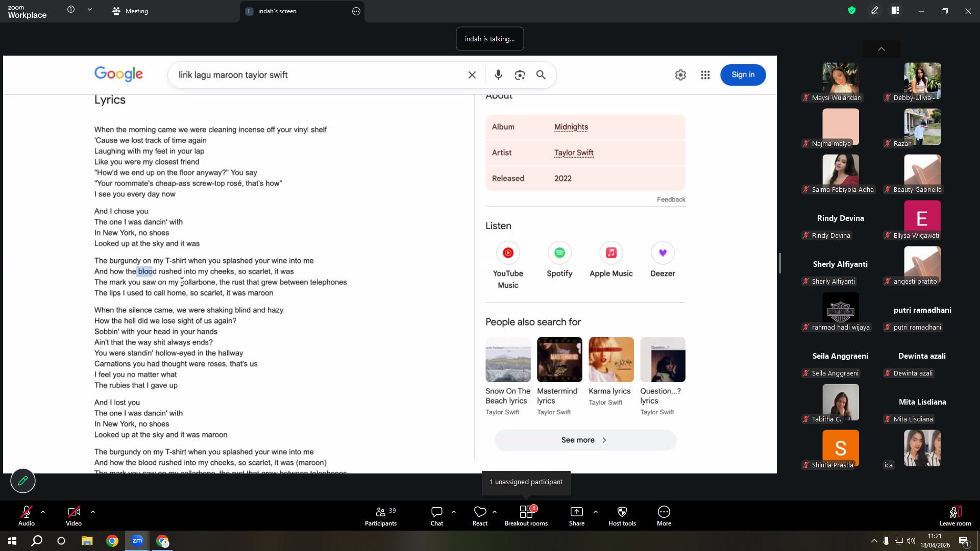Click the Feedback link
The width and height of the screenshot is (980, 551).
click(x=671, y=199)
